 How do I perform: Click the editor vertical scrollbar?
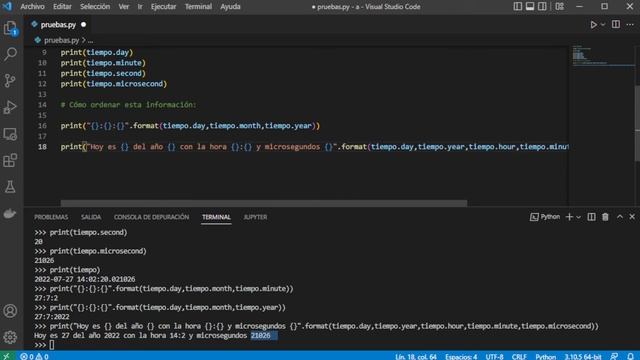click(638, 123)
